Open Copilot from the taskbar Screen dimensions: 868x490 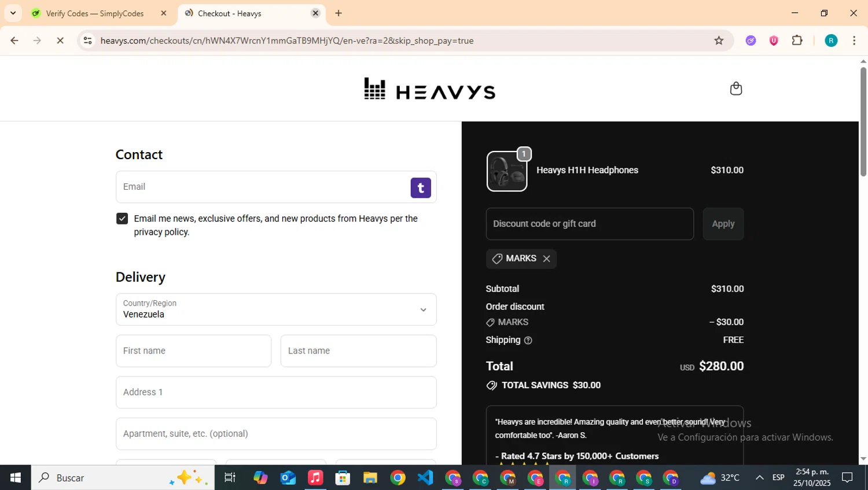point(260,477)
